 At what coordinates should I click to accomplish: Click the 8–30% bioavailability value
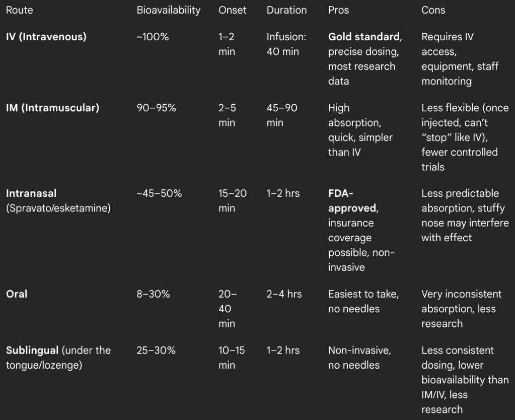pyautogui.click(x=153, y=294)
